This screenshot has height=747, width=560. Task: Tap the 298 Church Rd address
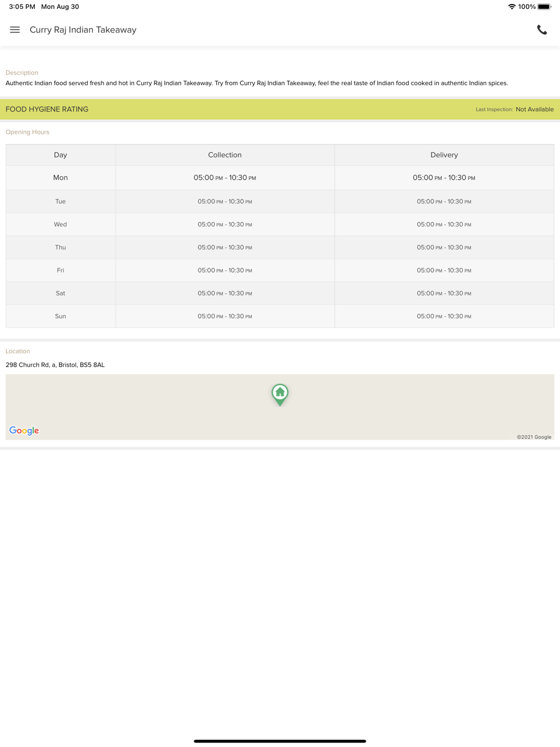pyautogui.click(x=55, y=365)
